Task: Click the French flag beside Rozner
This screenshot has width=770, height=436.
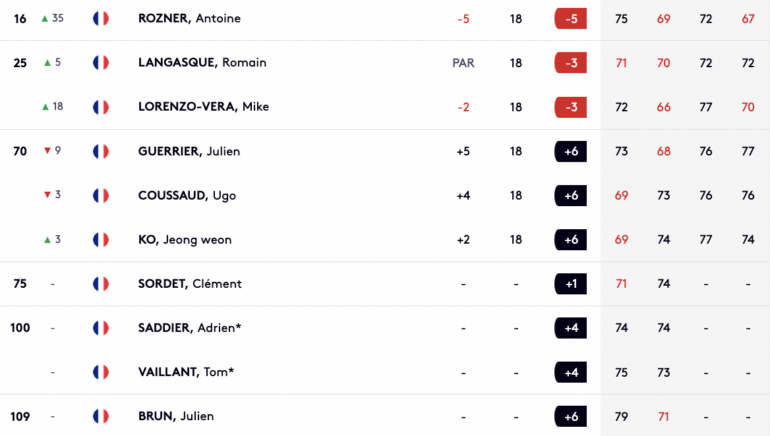Action: [x=100, y=19]
